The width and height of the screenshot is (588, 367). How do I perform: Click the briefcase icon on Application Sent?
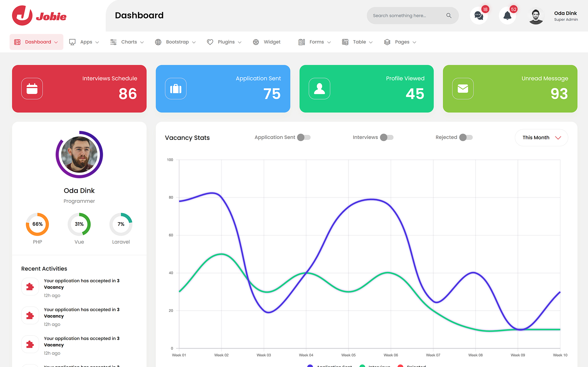[175, 89]
